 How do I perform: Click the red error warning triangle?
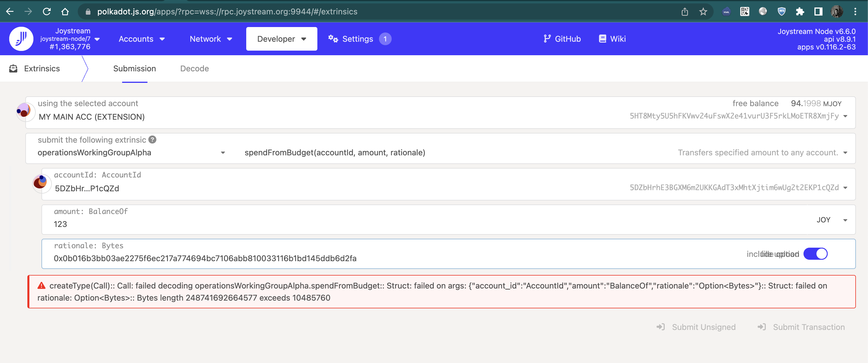(41, 286)
